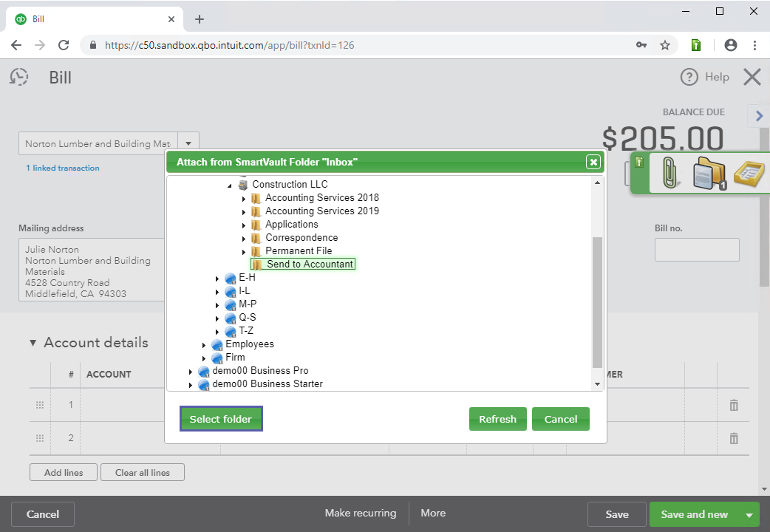Click the Bill no. input field
This screenshot has width=770, height=532.
tap(696, 250)
